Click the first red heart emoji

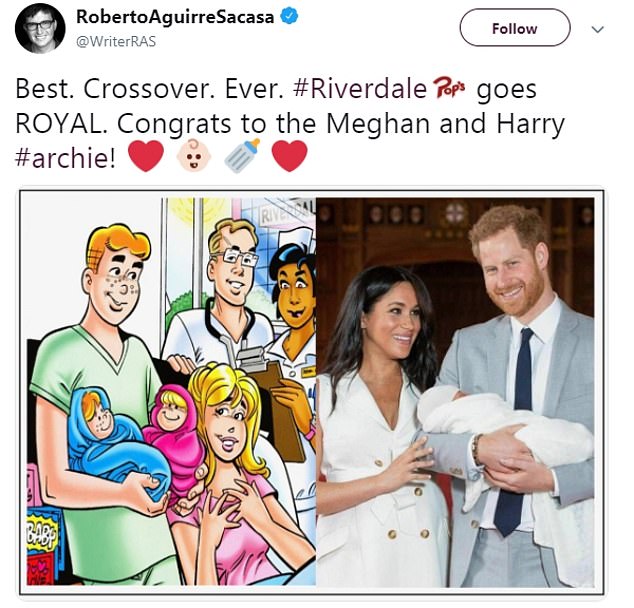tap(146, 156)
